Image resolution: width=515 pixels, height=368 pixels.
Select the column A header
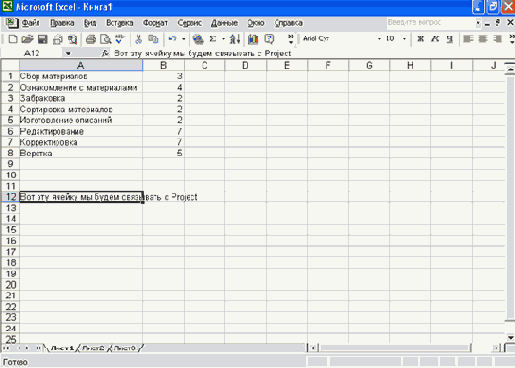tap(81, 65)
